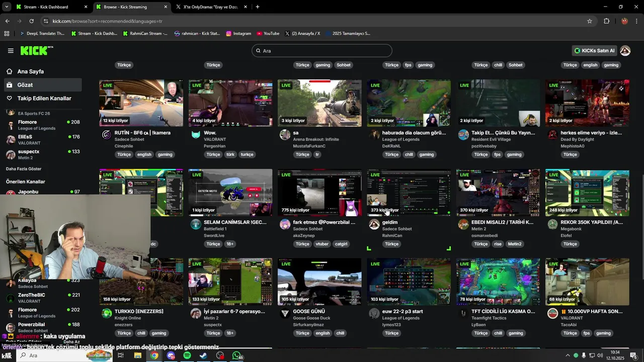This screenshot has height=362, width=644.
Task: Click the vtuber tag under fark etmez stream
Action: 322,244
